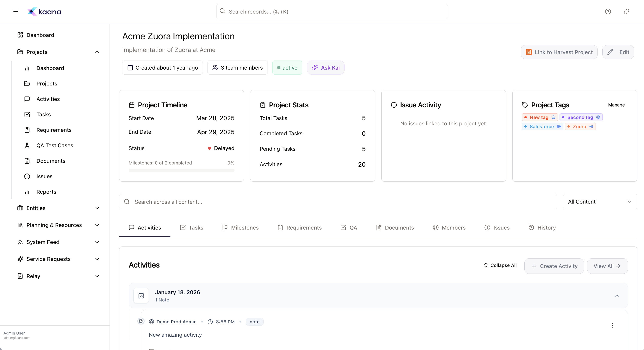Click the milestones progress bar

tap(181, 170)
